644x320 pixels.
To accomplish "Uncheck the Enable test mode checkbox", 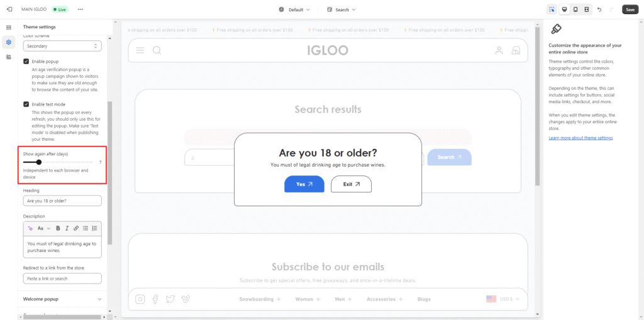I will pos(26,104).
